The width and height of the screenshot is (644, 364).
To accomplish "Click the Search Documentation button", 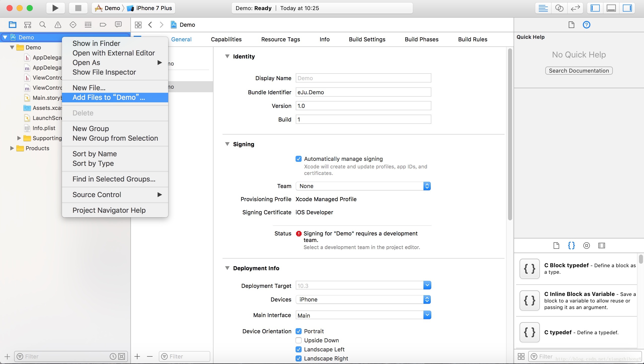I will click(x=579, y=71).
